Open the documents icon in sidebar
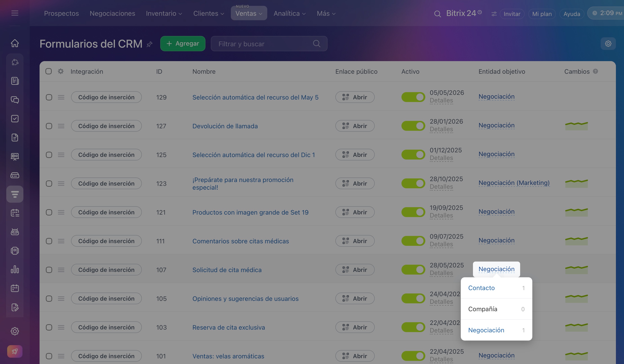This screenshot has height=364, width=624. click(x=15, y=138)
